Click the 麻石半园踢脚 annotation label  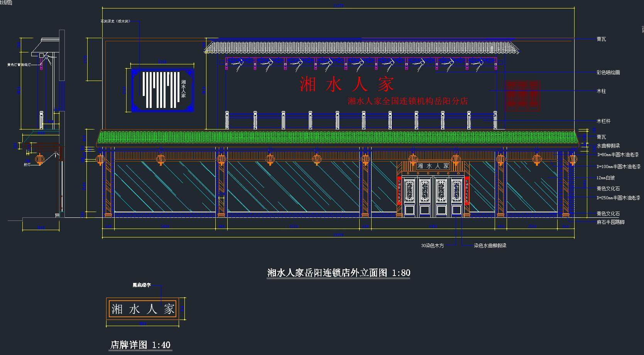click(x=610, y=222)
